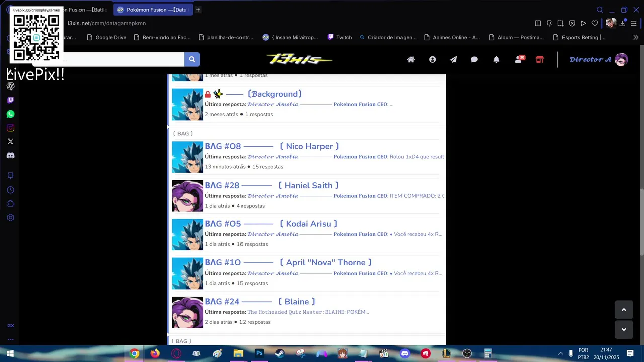Click the heart bookmark icon in toolbar
This screenshot has width=644, height=362.
(x=595, y=23)
